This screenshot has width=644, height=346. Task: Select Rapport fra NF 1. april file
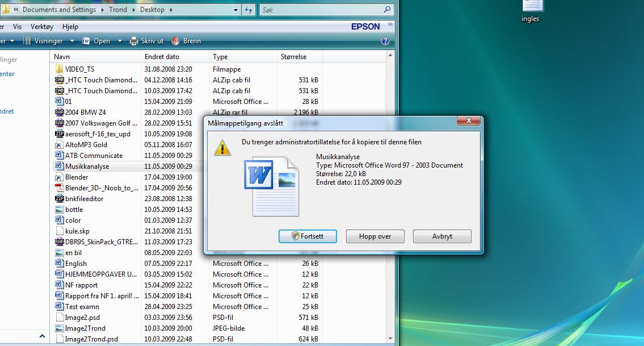(102, 296)
